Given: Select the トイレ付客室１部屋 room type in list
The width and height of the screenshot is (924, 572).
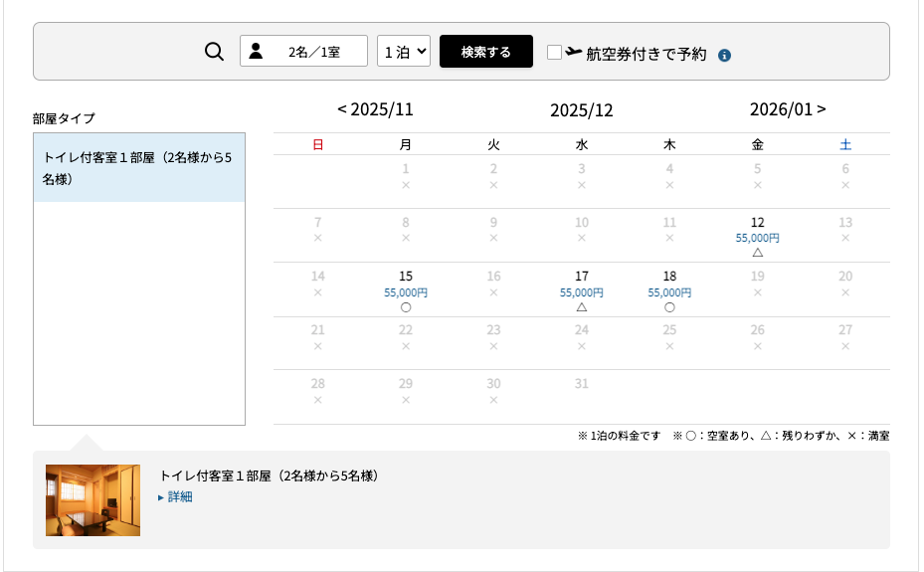Looking at the screenshot, I should [139, 168].
